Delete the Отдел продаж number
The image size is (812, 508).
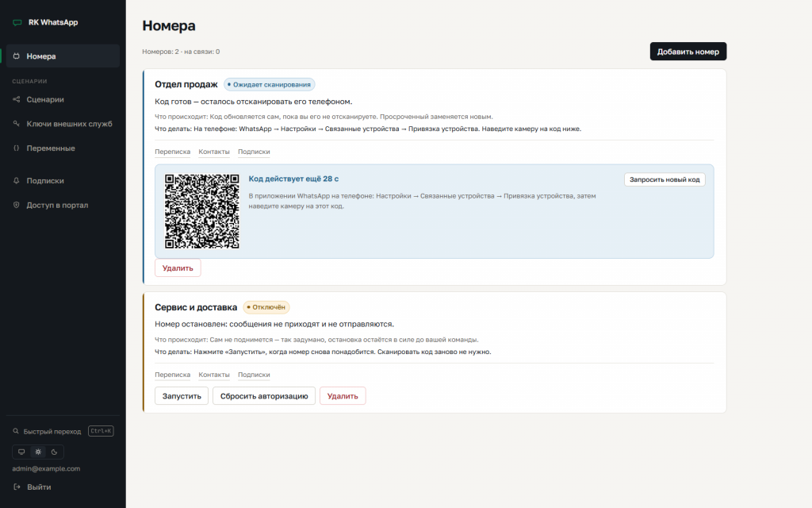pos(178,268)
